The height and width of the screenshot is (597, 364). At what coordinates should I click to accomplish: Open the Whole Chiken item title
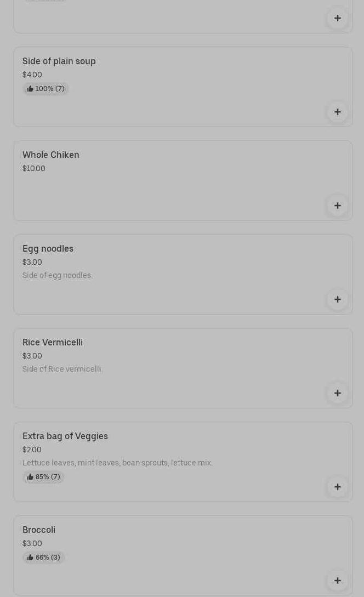pos(51,155)
